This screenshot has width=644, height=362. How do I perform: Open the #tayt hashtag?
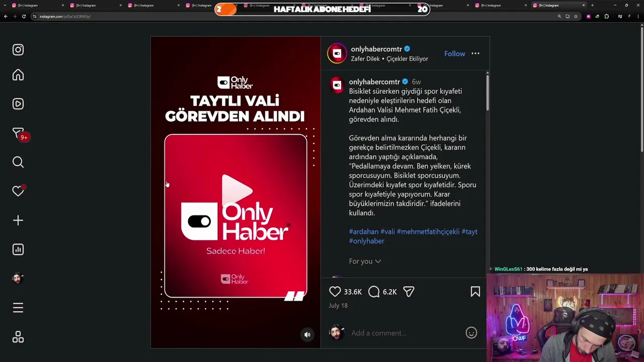point(469,232)
